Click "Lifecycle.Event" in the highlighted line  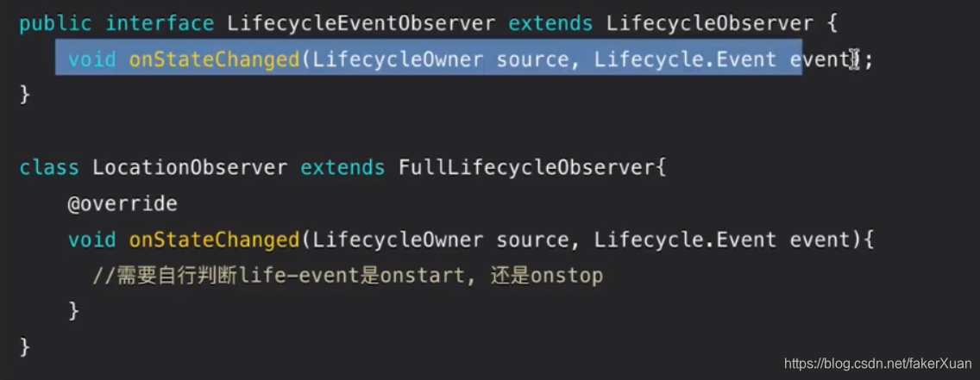pos(685,60)
